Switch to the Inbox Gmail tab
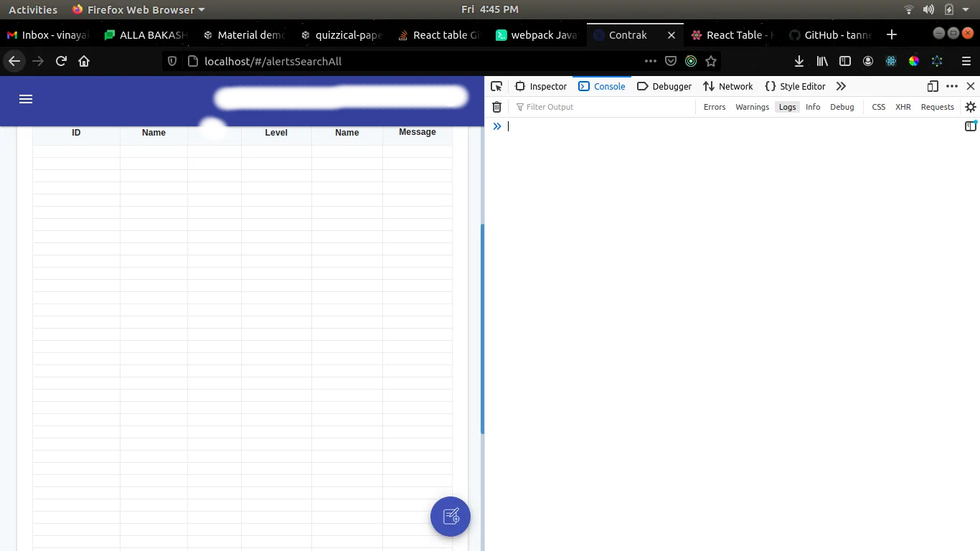 tap(47, 34)
